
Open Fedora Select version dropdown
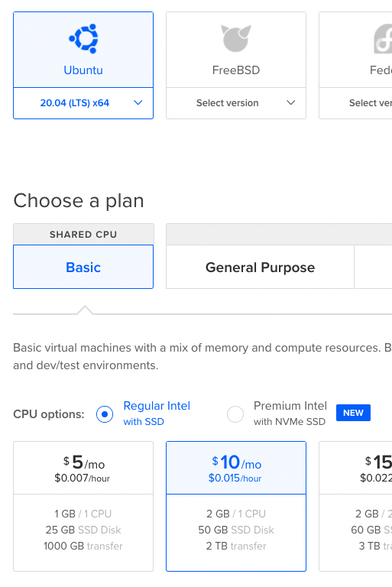pyautogui.click(x=355, y=103)
